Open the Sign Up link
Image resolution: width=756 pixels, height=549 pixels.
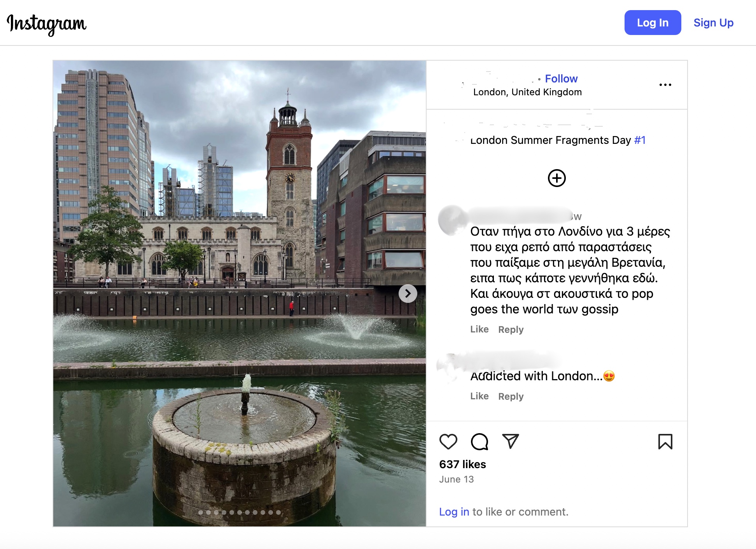713,23
